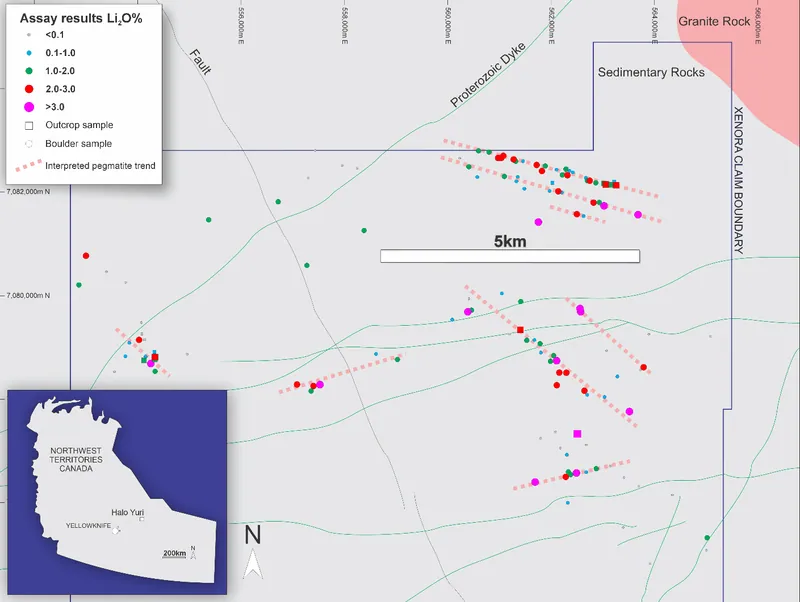Click the 'Boulder sample' legend label

[79, 144]
